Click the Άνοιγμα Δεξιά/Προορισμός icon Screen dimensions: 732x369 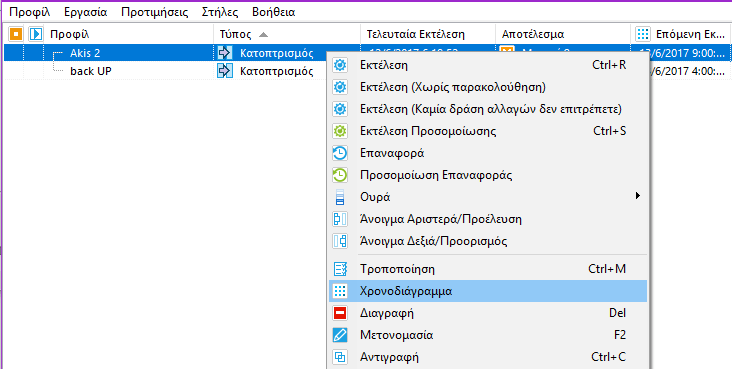tap(340, 241)
